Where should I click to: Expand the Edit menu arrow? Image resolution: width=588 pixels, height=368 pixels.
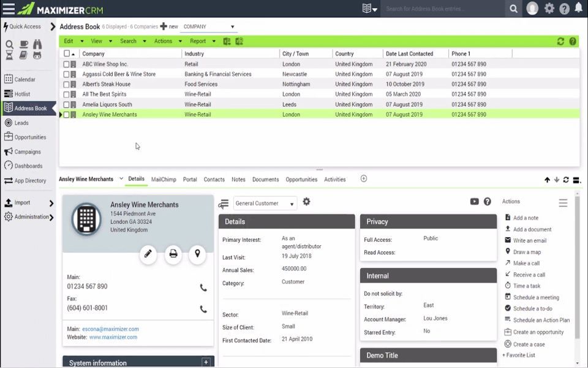(81, 41)
